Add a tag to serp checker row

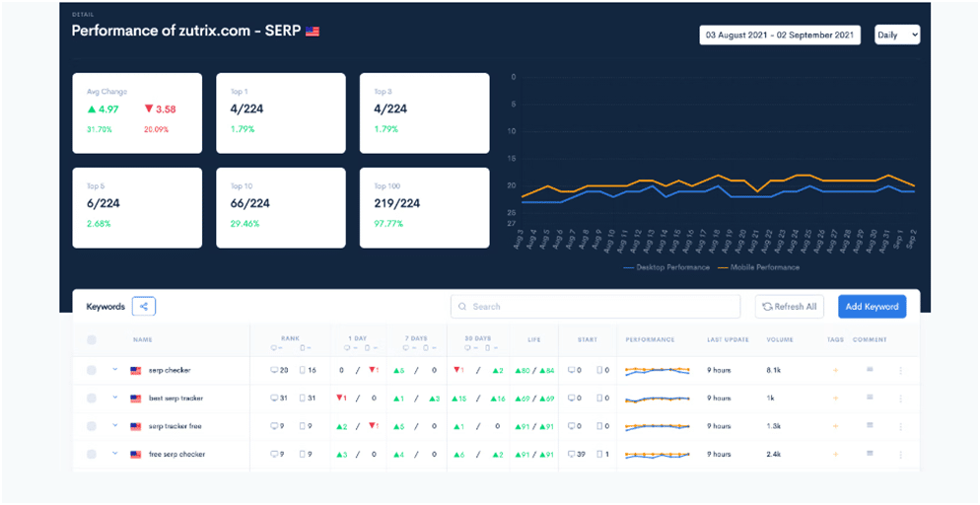point(836,371)
